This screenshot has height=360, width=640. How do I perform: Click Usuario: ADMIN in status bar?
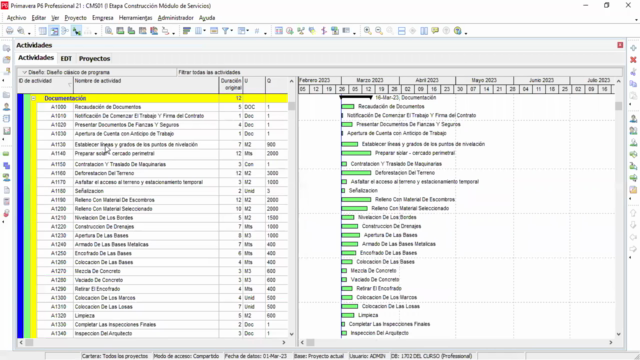pos(367,356)
